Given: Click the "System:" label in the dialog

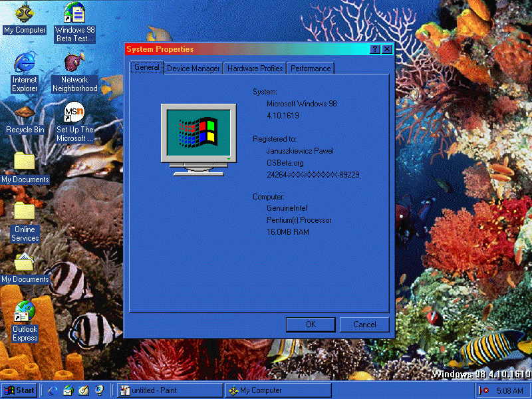Looking at the screenshot, I should 265,92.
